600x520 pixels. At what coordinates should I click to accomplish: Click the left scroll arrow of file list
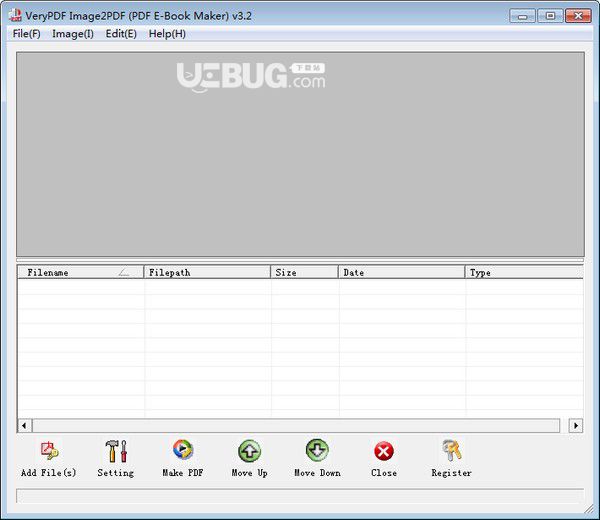[x=24, y=425]
